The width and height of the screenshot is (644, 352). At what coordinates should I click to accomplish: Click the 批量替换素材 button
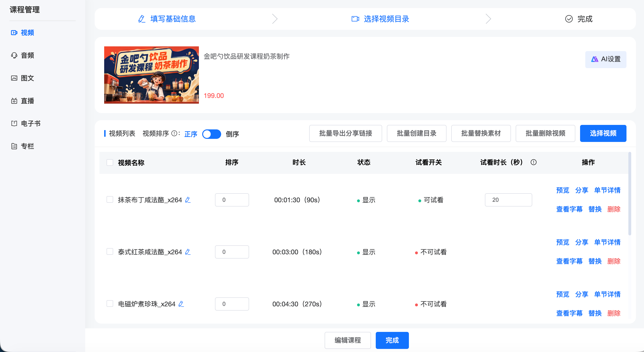481,133
